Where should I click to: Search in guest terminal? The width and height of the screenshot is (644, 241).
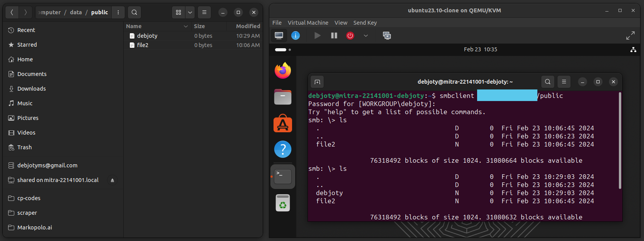[547, 82]
